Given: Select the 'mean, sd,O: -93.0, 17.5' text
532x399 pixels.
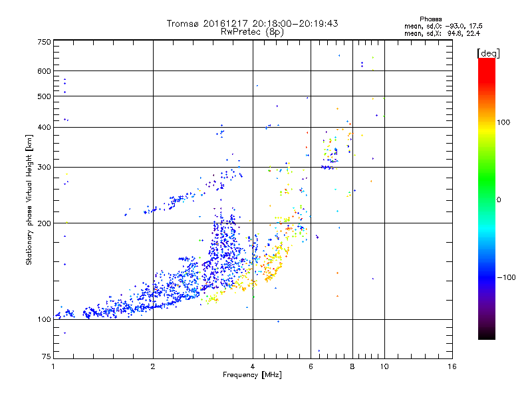Looking at the screenshot, I should coord(443,26).
